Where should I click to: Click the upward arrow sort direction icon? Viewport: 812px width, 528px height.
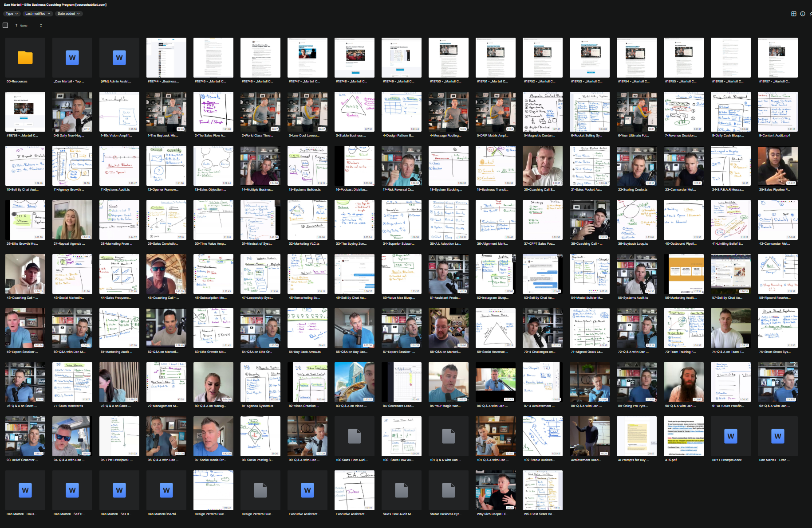(16, 25)
